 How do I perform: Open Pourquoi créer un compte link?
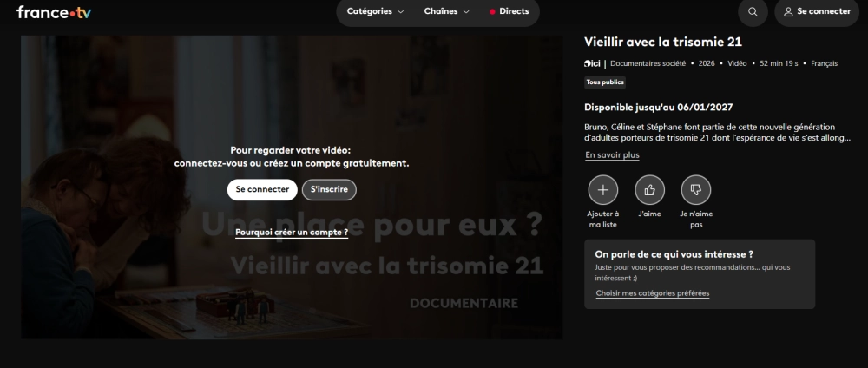(x=292, y=233)
